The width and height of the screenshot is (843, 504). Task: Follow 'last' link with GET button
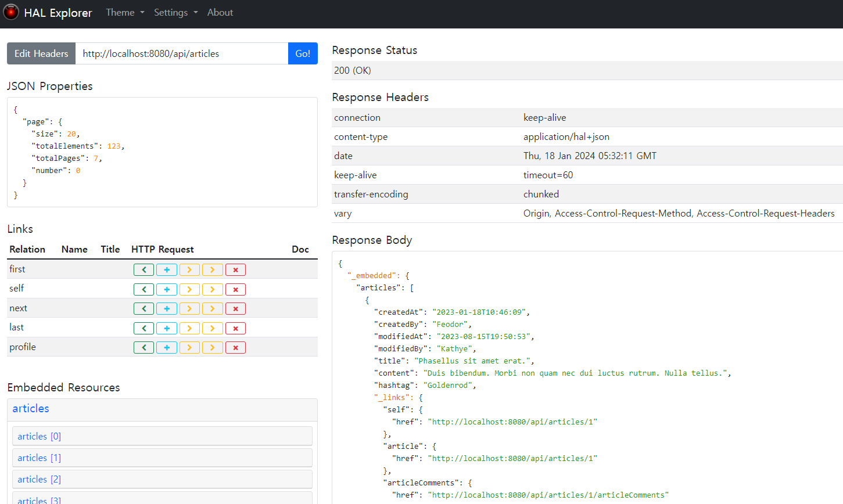144,328
